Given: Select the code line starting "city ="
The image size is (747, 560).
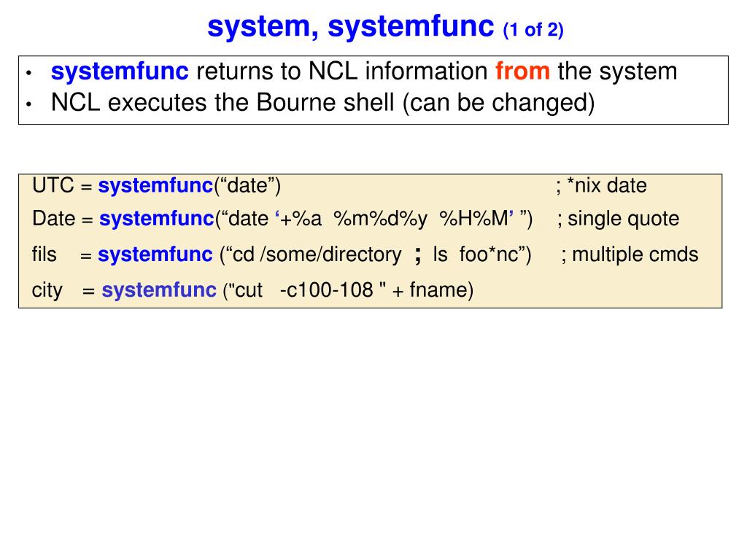Looking at the screenshot, I should point(252,290).
